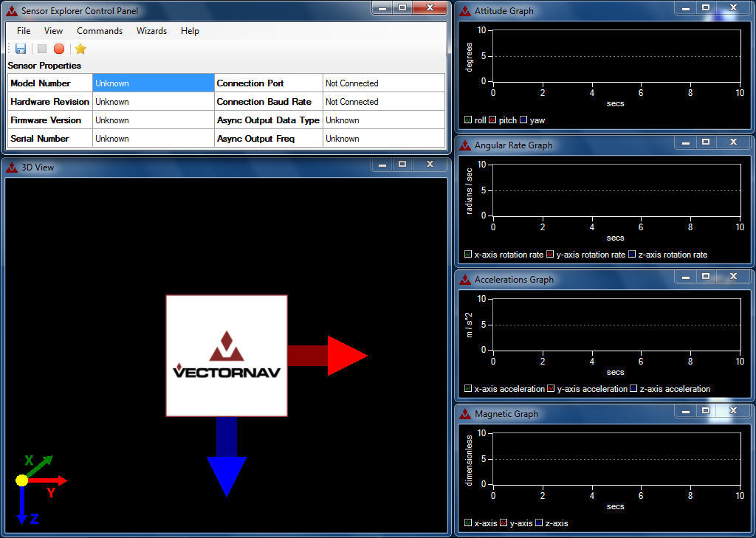Open the View menu
This screenshot has height=538, width=756.
point(53,31)
